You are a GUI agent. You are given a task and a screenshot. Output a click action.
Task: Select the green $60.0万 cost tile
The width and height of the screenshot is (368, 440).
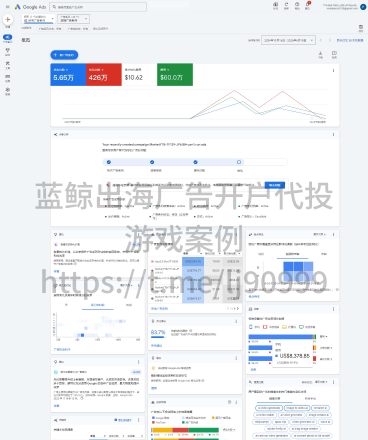point(175,75)
